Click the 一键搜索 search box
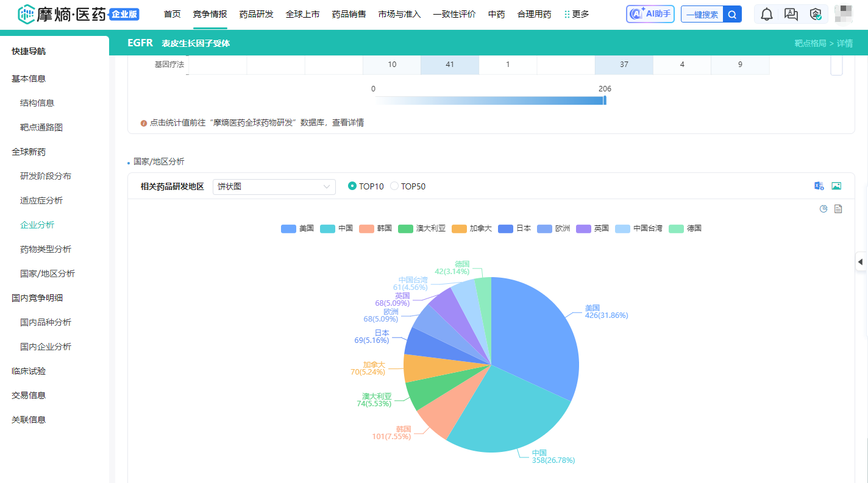868x483 pixels. coord(702,14)
